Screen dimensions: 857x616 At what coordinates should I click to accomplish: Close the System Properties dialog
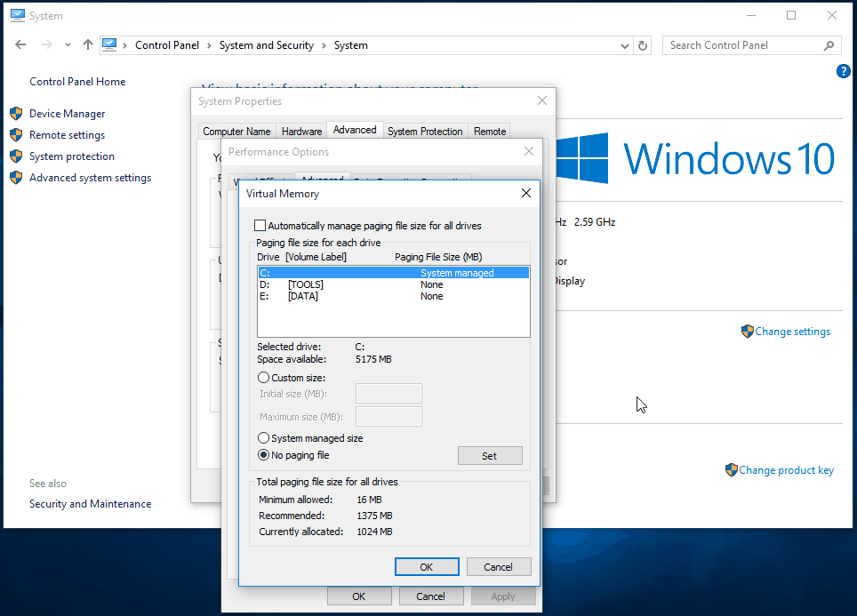pyautogui.click(x=542, y=100)
